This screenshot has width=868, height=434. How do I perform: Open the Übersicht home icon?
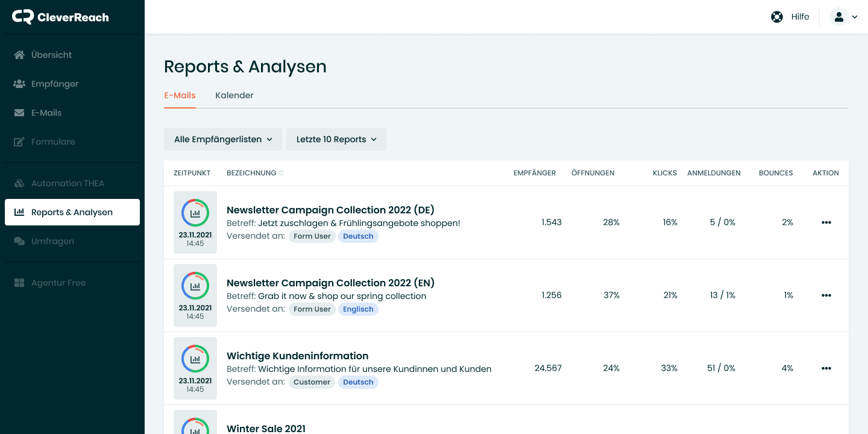click(19, 55)
